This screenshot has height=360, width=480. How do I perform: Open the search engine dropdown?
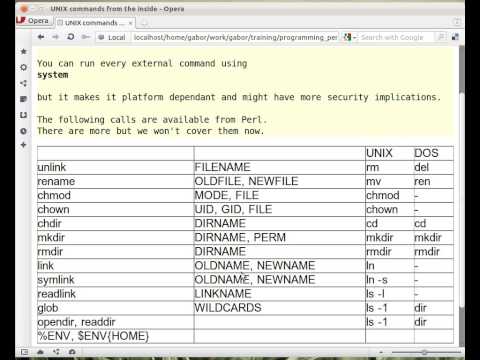pos(350,37)
